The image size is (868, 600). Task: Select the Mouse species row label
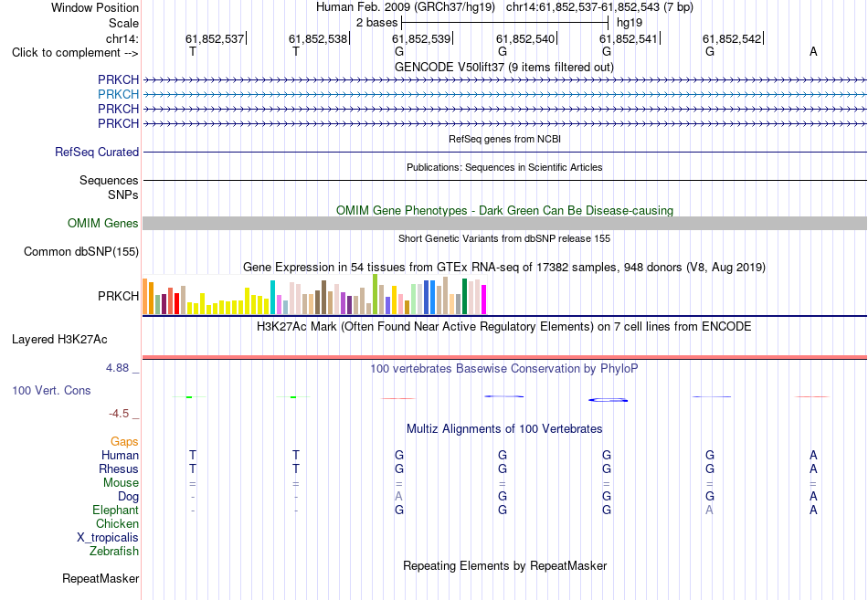click(121, 483)
